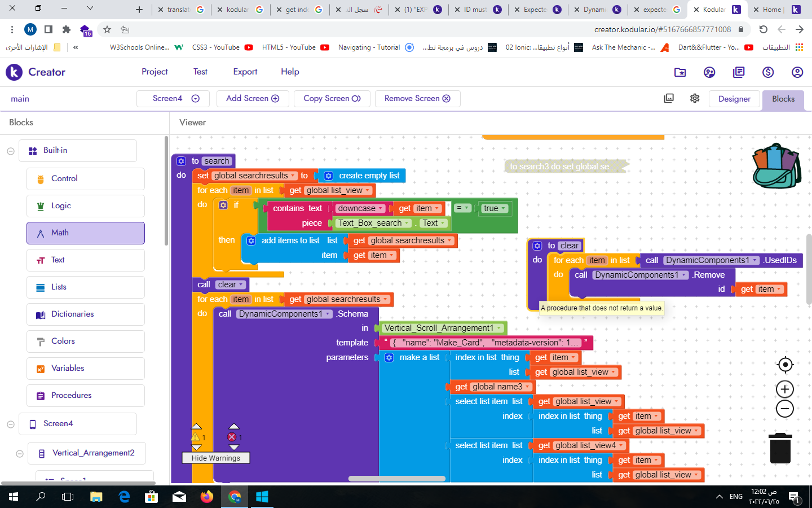
Task: Click the warning count indicator
Action: click(197, 436)
